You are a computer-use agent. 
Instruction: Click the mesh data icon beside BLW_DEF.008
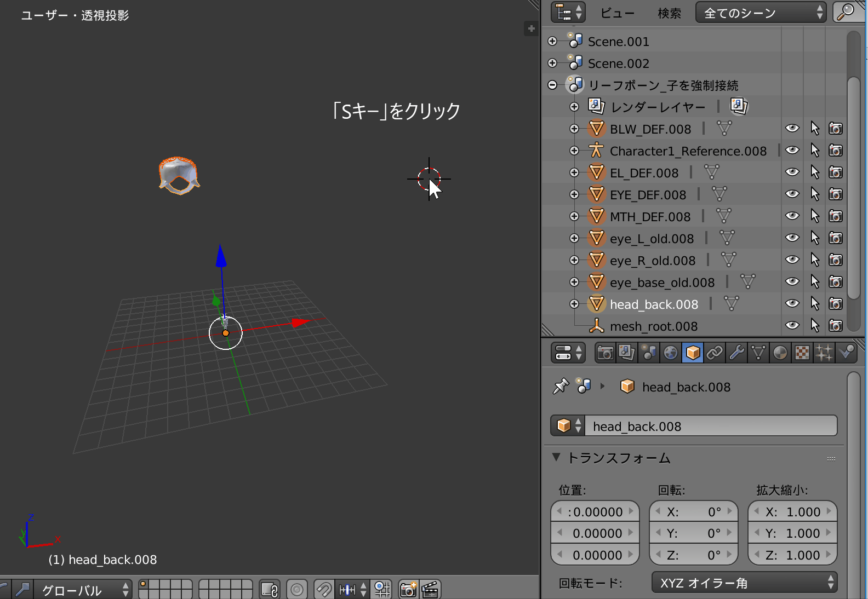point(724,129)
